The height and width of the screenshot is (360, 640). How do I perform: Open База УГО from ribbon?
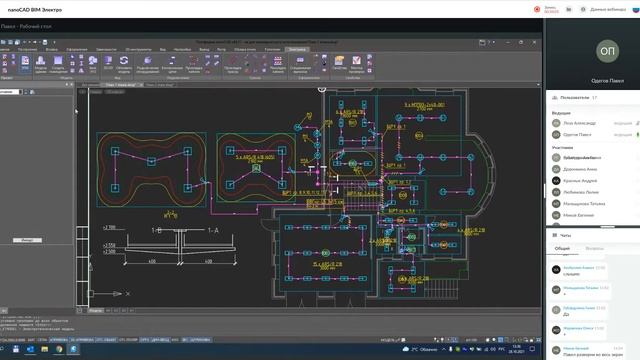pyautogui.click(x=93, y=64)
